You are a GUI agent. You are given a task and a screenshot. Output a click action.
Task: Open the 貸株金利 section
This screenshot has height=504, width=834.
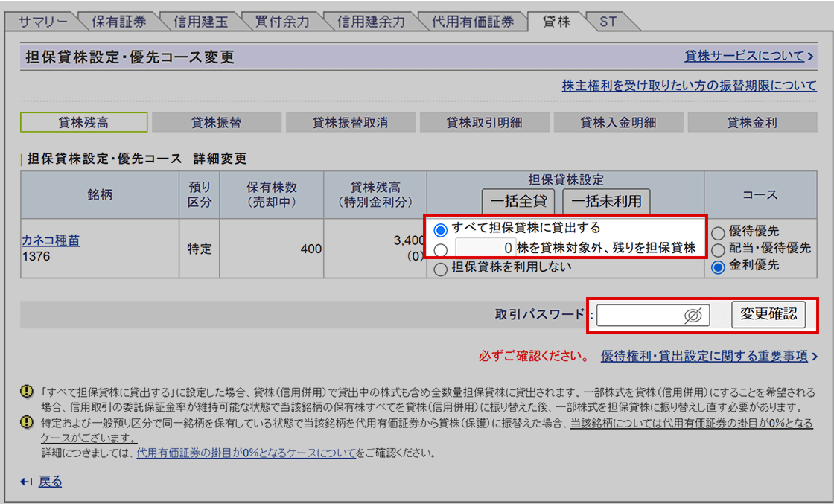pyautogui.click(x=752, y=123)
